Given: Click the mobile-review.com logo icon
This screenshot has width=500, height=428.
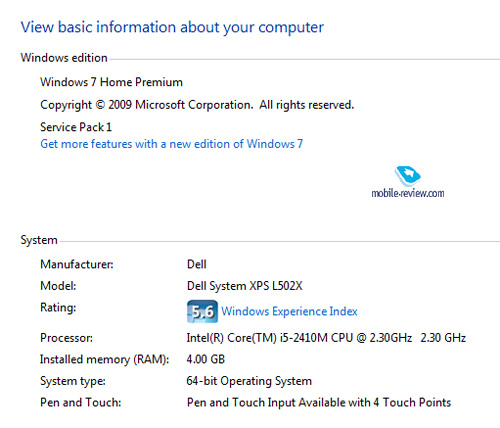Looking at the screenshot, I should point(407,176).
